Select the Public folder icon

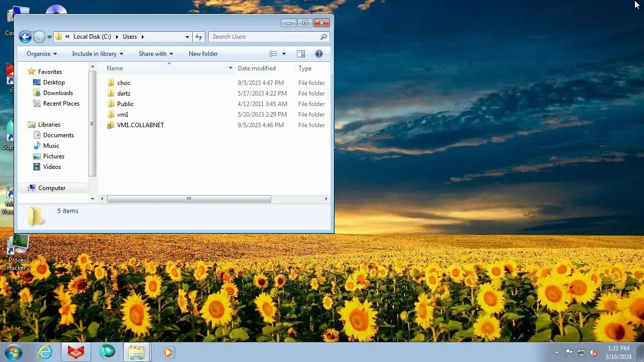(111, 104)
